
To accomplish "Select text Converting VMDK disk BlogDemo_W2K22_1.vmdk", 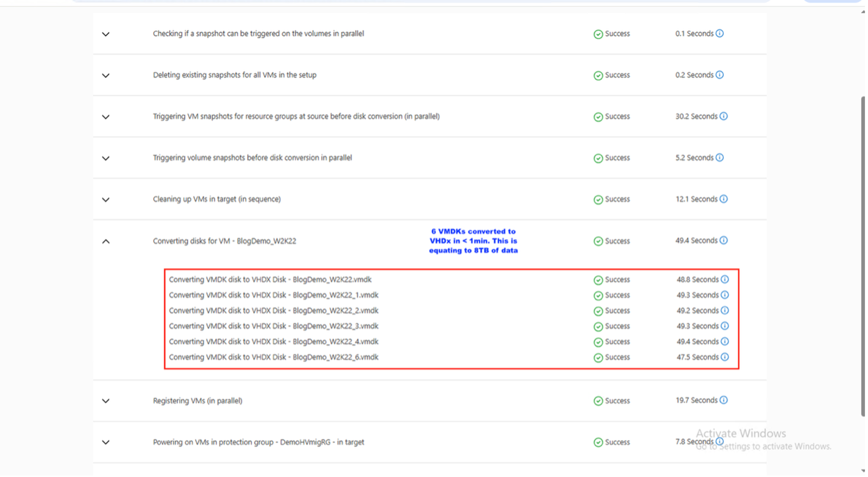I will tap(273, 295).
